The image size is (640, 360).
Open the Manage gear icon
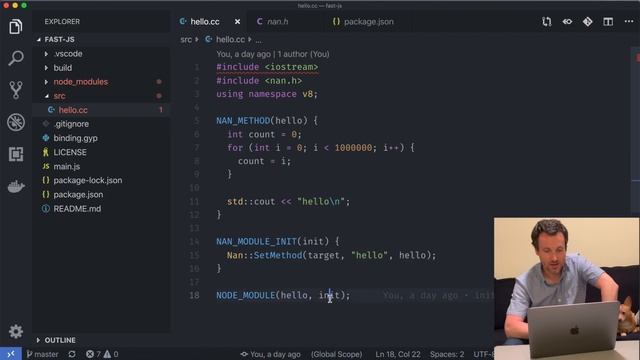(16, 331)
